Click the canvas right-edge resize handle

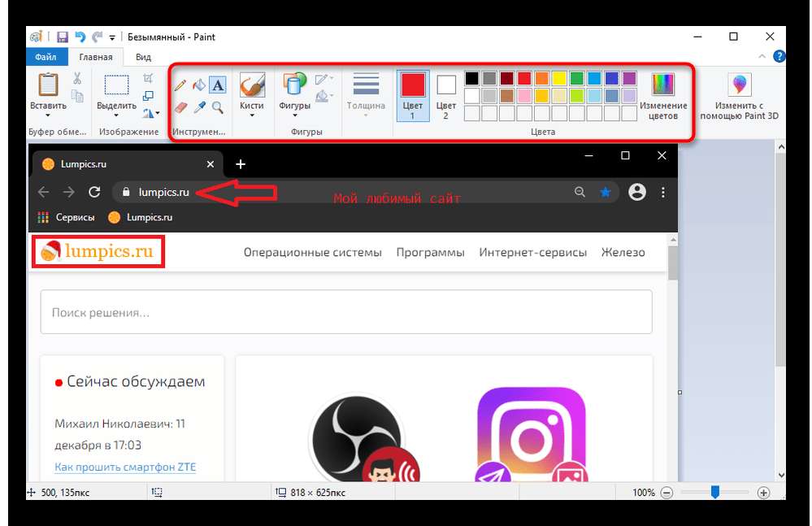(680, 393)
